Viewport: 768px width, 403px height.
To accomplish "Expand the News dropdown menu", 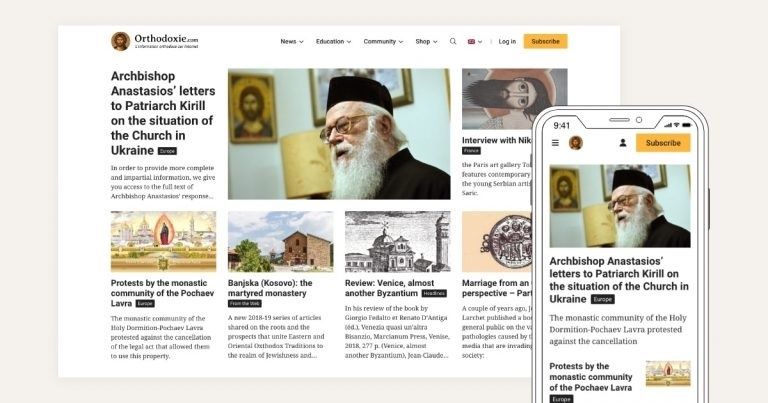I will tap(292, 42).
